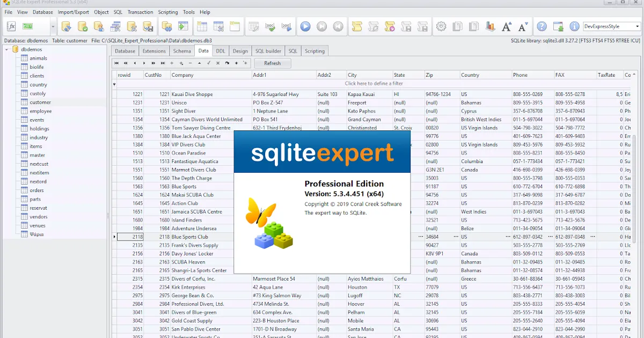The width and height of the screenshot is (644, 338).
Task: Click the blue Execute SQL play button
Action: (305, 26)
